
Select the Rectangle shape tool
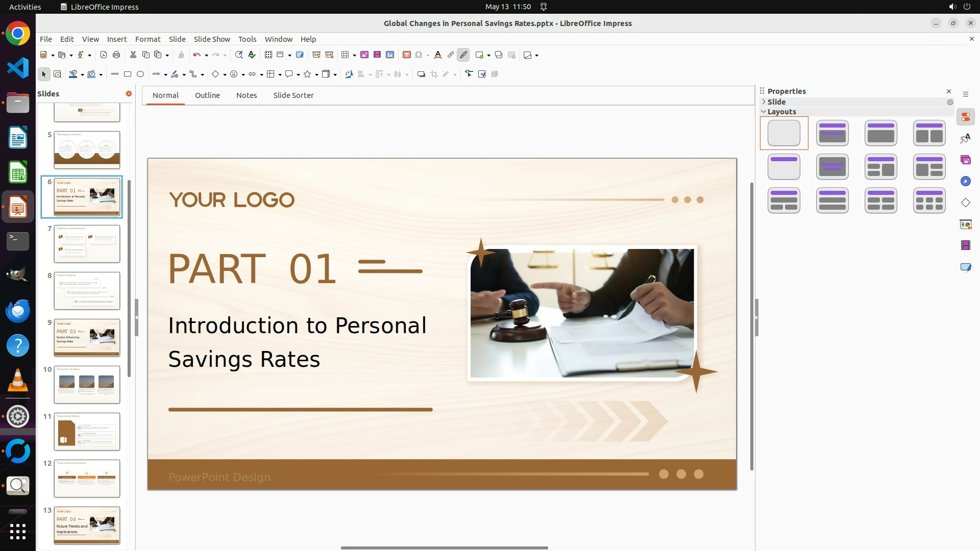click(128, 74)
